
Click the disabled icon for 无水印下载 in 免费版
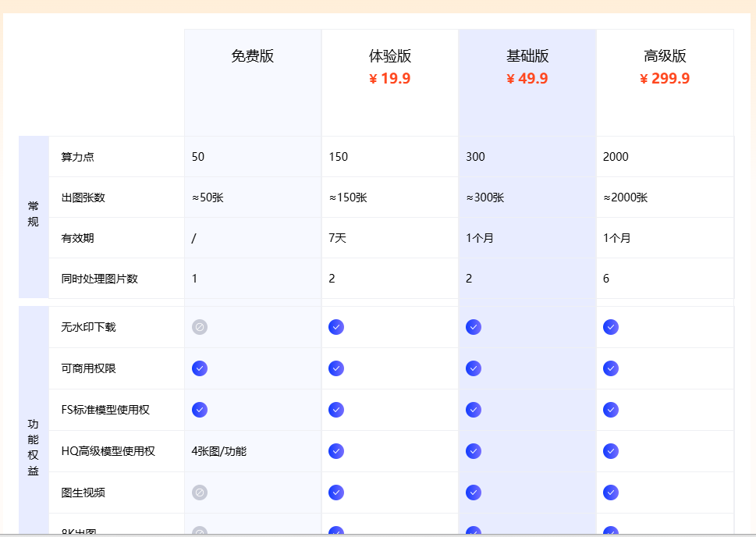point(200,327)
